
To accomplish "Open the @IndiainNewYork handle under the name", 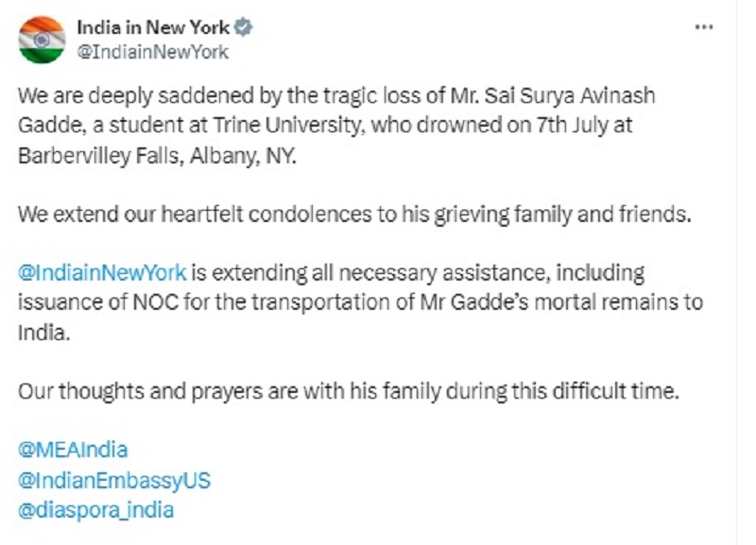I will coord(152,52).
